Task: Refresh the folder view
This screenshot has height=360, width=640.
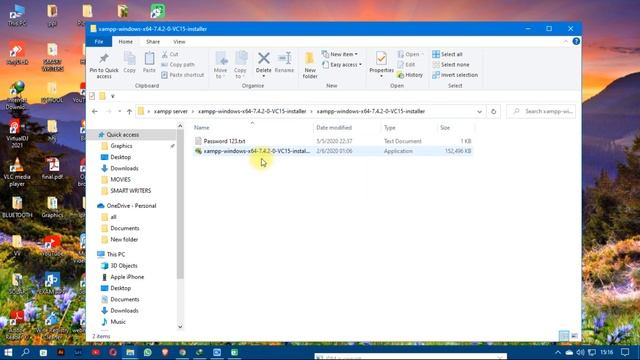Action: 493,111
